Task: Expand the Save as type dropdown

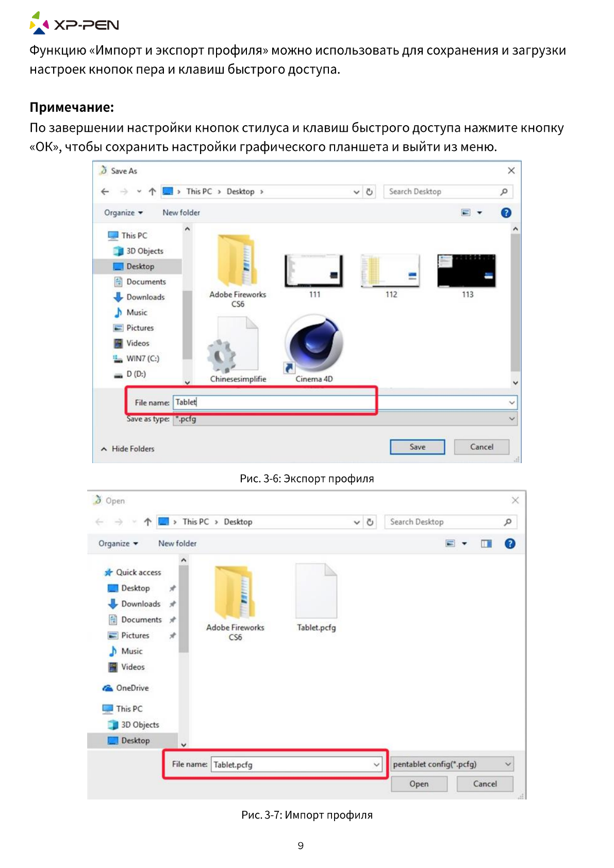Action: tap(511, 419)
